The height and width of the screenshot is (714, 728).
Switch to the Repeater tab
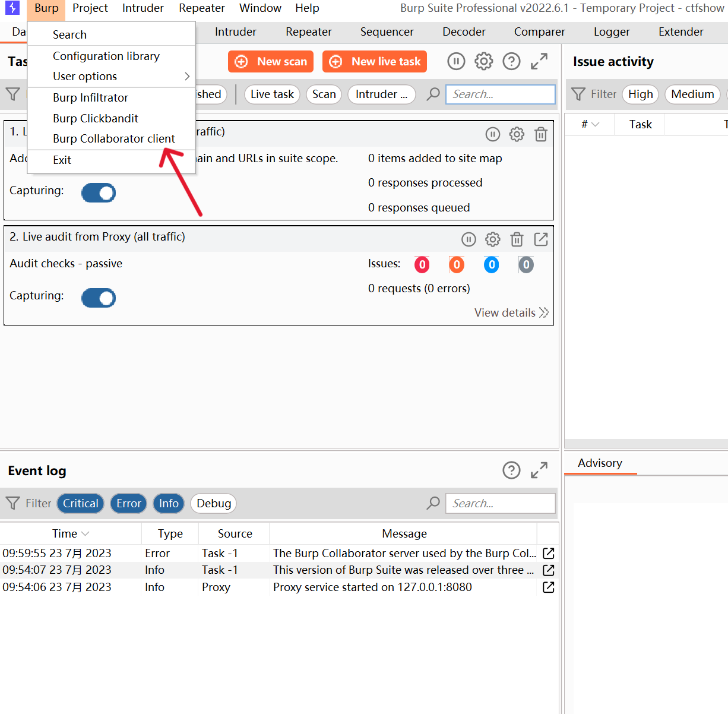pos(309,32)
